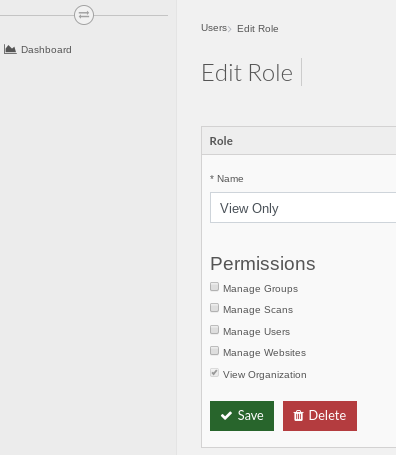The height and width of the screenshot is (455, 396).
Task: Click the Edit Role page title
Action: point(247,73)
